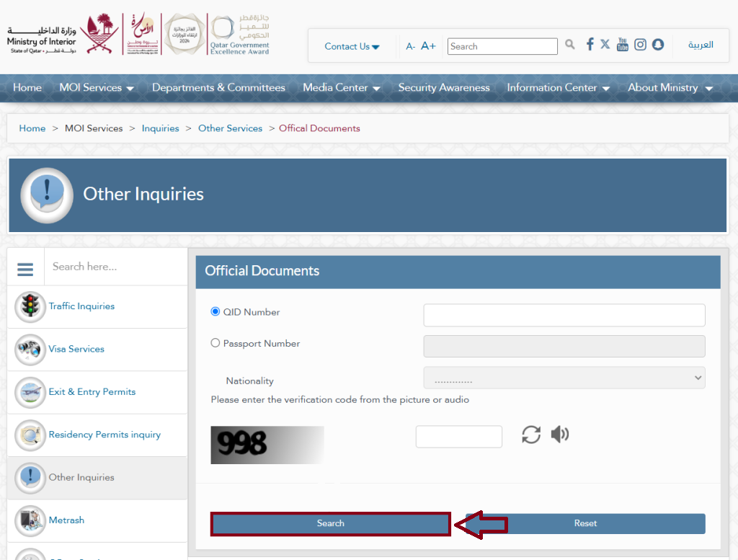This screenshot has width=738, height=560.
Task: Expand the Nationality dropdown
Action: pos(564,378)
